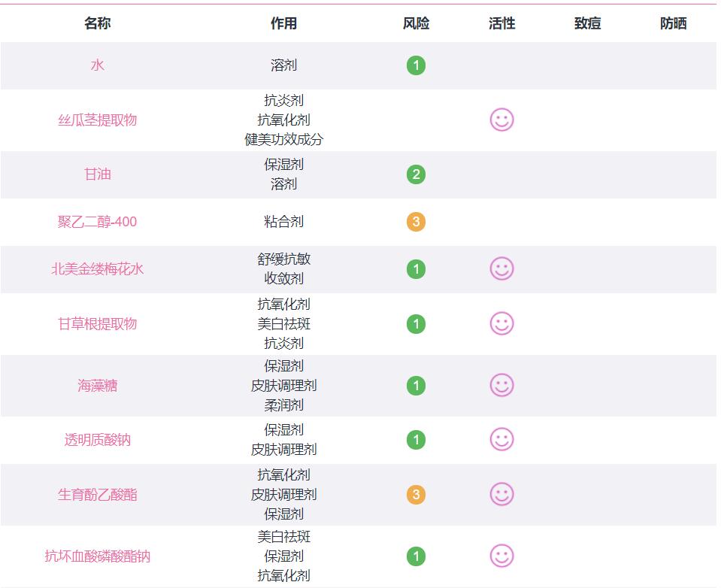The width and height of the screenshot is (721, 588).
Task: Click the smiley activity icon for 甘草根提取物
Action: 501,323
